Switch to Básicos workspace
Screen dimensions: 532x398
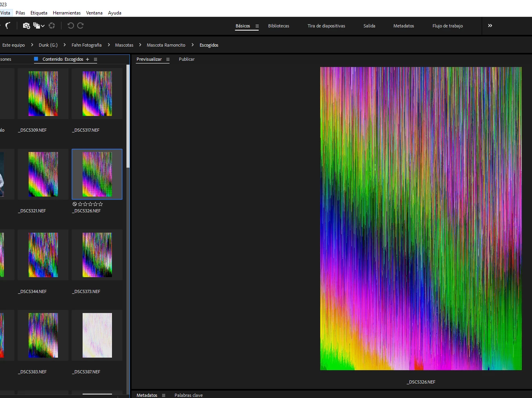(243, 26)
